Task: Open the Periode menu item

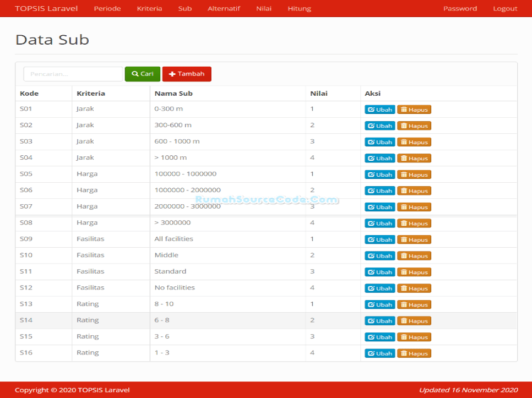Action: [x=107, y=8]
